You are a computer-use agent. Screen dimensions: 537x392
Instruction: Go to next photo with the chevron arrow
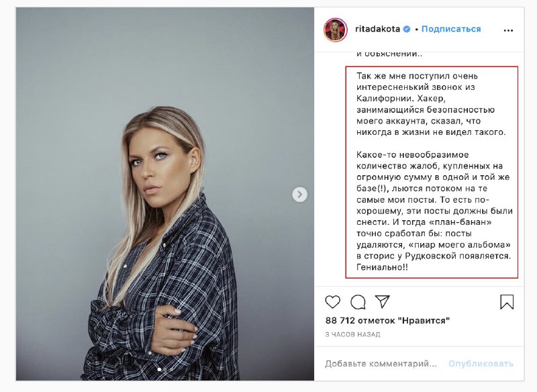point(299,195)
